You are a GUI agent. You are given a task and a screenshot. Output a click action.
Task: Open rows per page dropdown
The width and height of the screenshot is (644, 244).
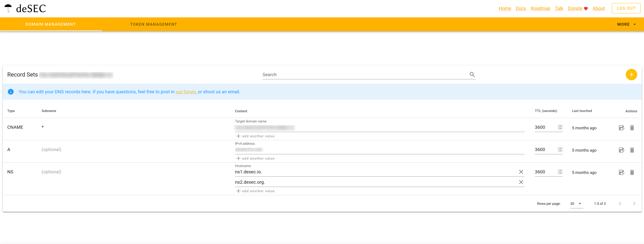tap(576, 204)
